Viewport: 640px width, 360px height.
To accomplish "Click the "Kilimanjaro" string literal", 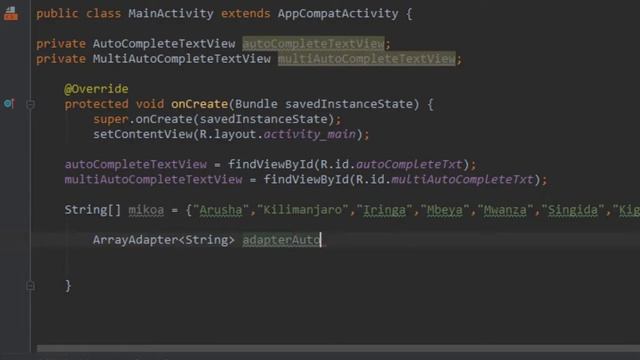I will (x=302, y=210).
